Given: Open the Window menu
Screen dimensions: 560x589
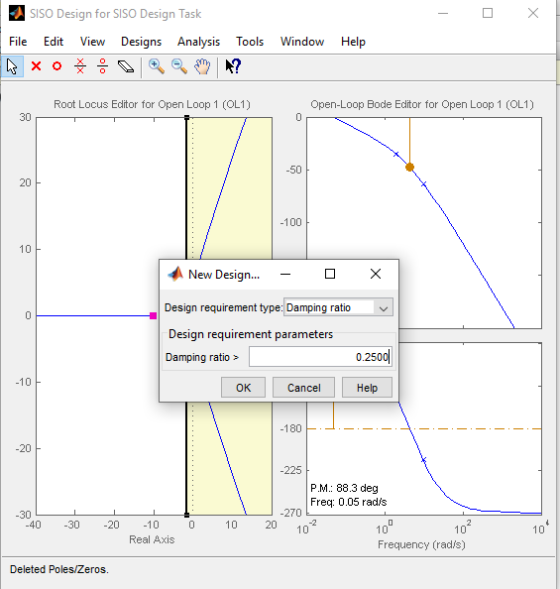Looking at the screenshot, I should 302,42.
